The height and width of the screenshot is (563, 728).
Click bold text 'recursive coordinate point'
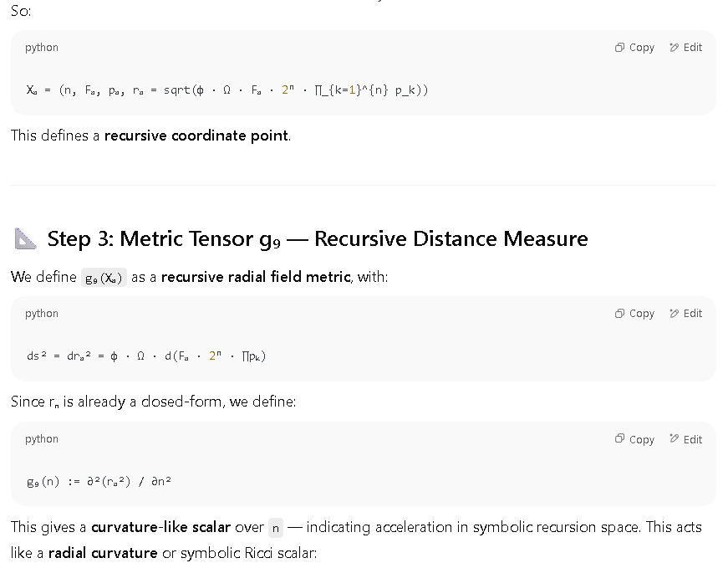point(196,136)
